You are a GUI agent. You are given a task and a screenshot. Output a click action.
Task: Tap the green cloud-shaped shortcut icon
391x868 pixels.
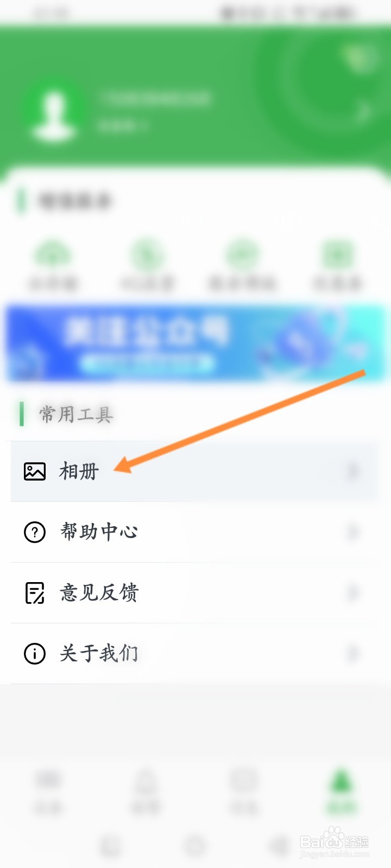[x=53, y=253]
